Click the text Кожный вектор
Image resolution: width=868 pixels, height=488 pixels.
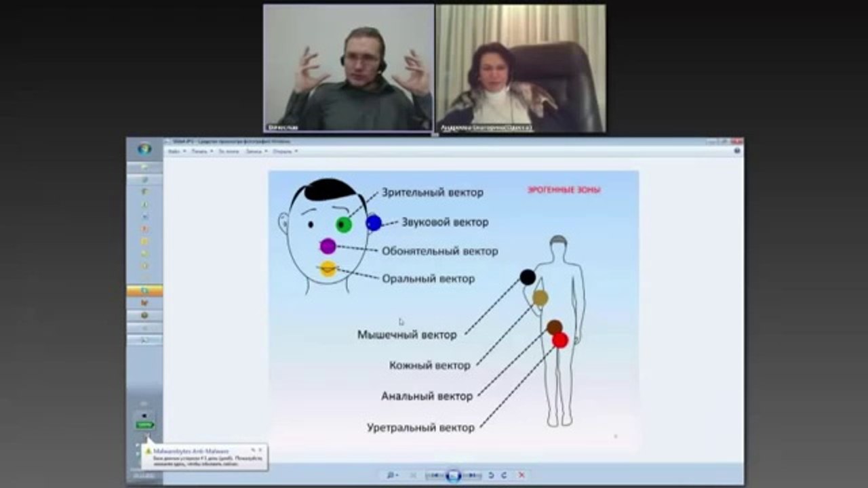tap(430, 365)
